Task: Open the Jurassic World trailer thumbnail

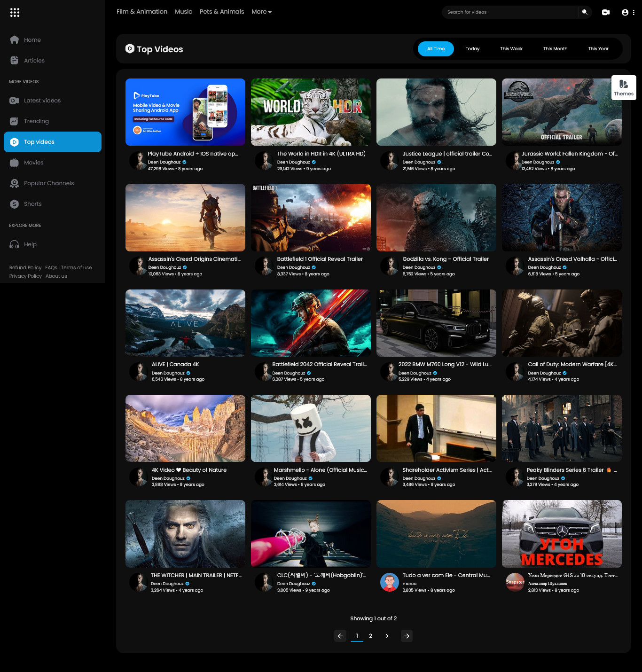Action: (x=562, y=112)
